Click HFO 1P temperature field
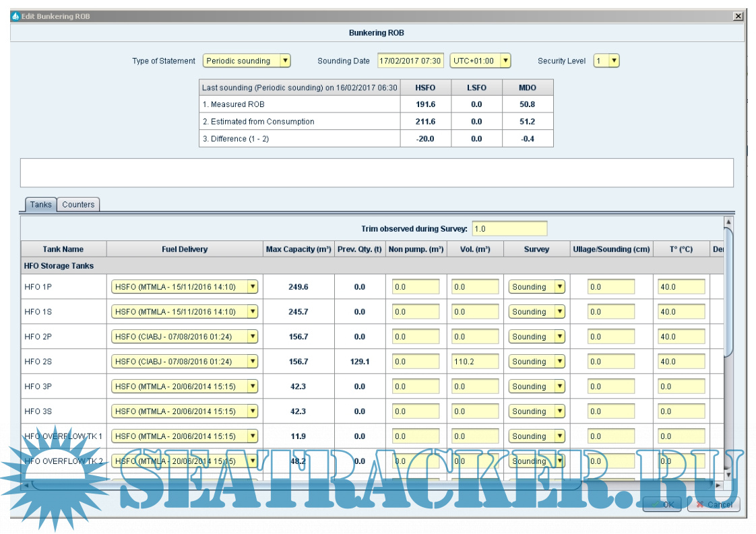 pyautogui.click(x=681, y=287)
